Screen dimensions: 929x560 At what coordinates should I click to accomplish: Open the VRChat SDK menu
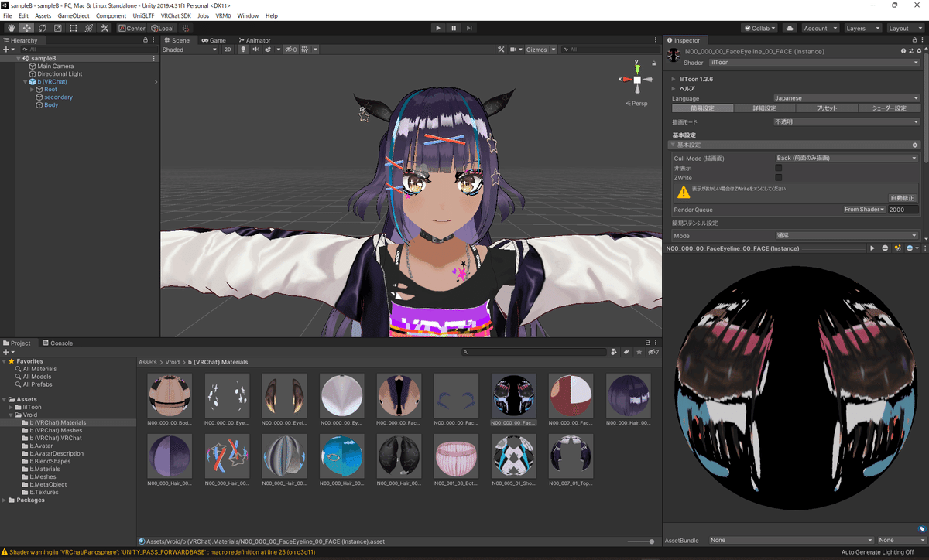pos(176,15)
